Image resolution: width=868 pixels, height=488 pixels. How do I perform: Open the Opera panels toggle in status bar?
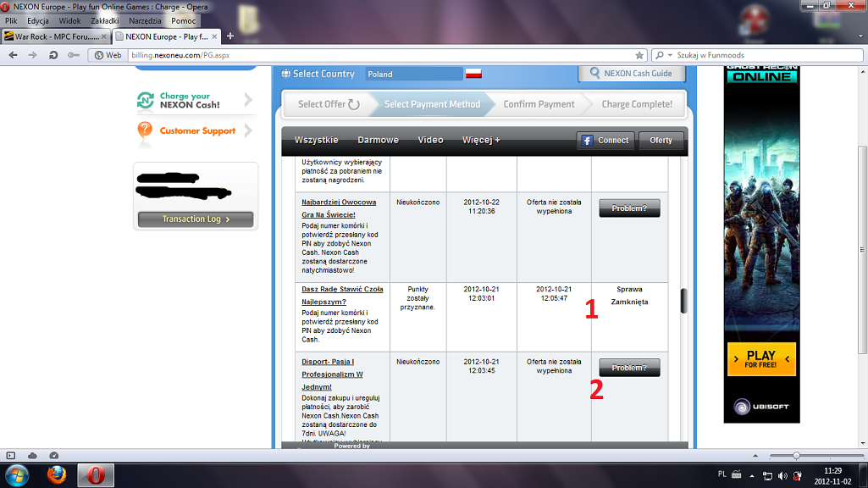10,455
